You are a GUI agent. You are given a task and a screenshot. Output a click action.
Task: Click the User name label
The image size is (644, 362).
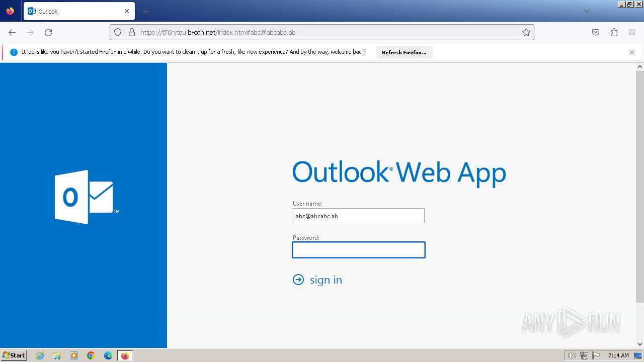307,204
